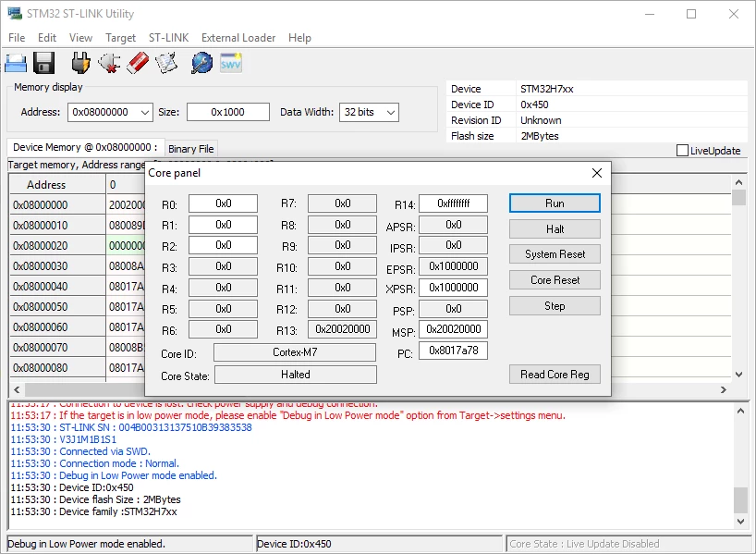Click the Flash size 2MBytes value
Viewport: 756px width, 554px height.
[540, 136]
